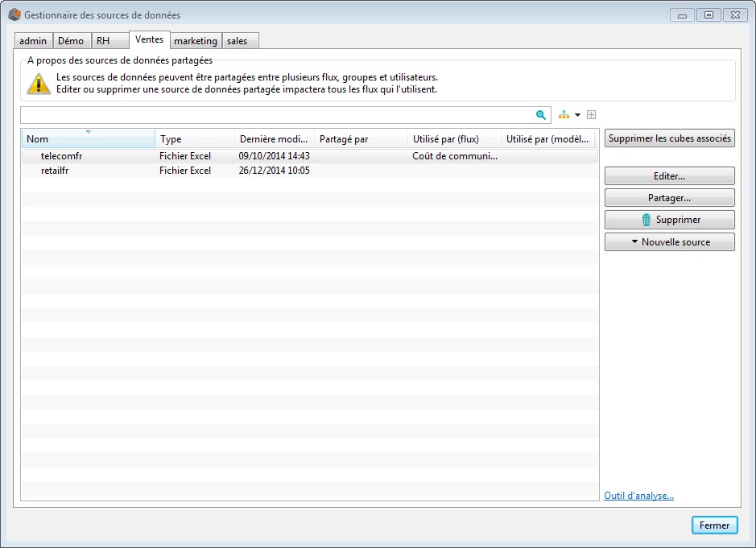This screenshot has width=756, height=548.
Task: Select the RH tab
Action: click(x=103, y=41)
